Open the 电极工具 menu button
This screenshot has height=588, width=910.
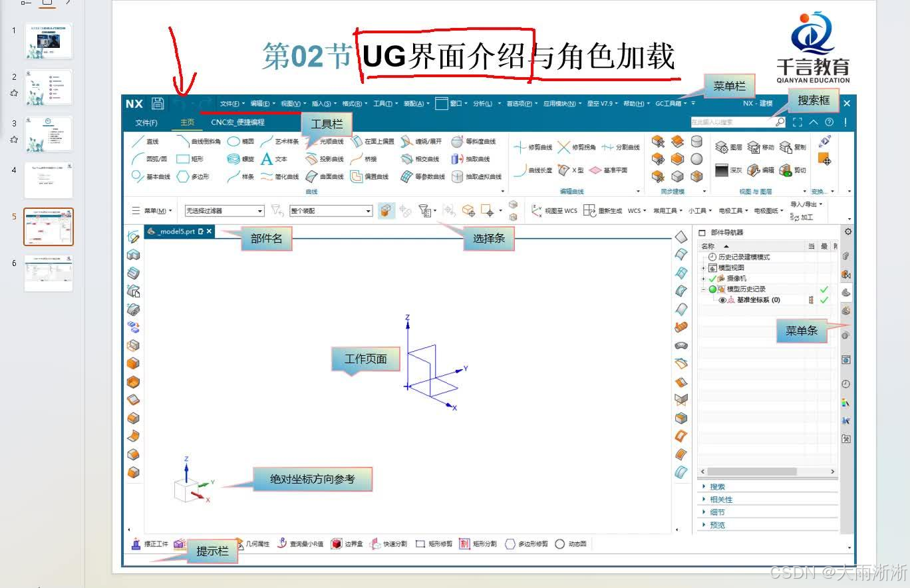734,210
